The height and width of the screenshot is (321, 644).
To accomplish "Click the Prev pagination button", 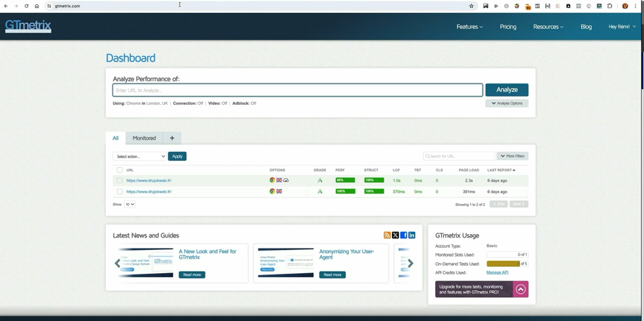I will coord(499,204).
